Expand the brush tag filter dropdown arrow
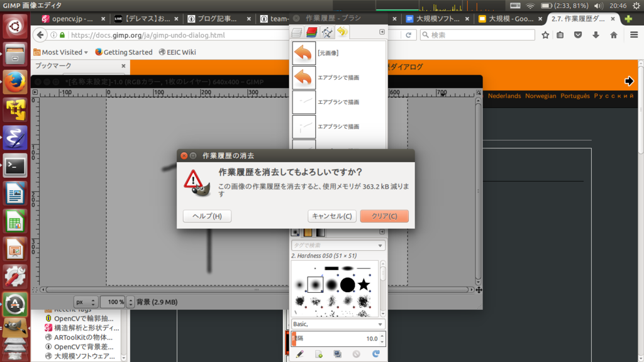Image resolution: width=644 pixels, height=362 pixels. pyautogui.click(x=380, y=246)
